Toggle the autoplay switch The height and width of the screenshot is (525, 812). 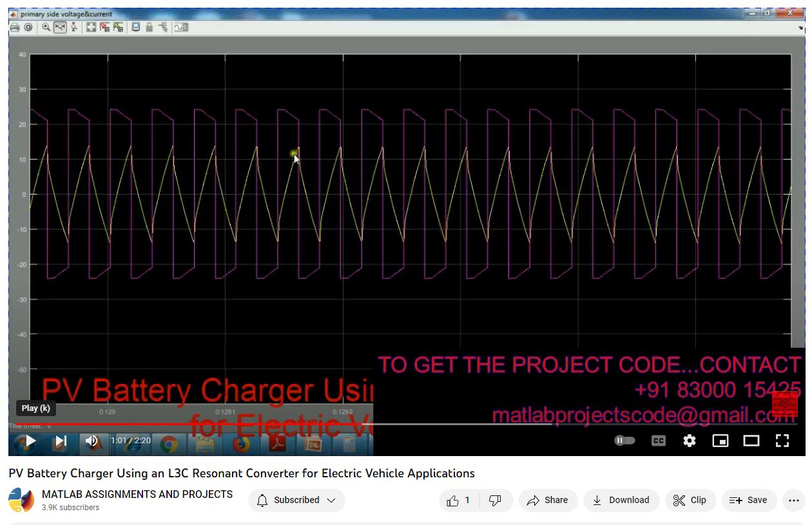[624, 441]
